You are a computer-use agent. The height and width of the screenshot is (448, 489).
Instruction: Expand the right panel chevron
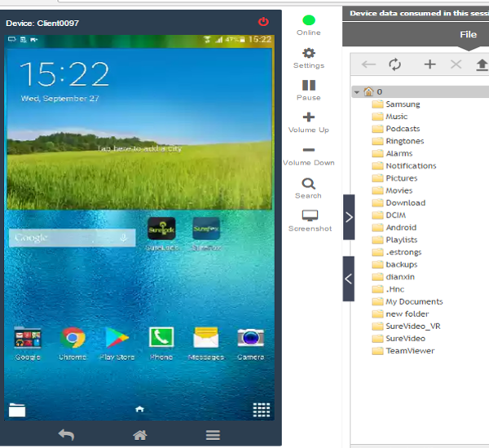click(349, 217)
